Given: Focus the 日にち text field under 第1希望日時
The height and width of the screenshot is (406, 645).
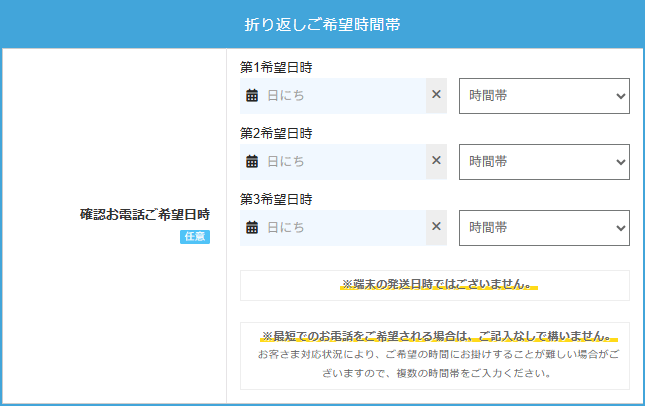Looking at the screenshot, I should 340,96.
